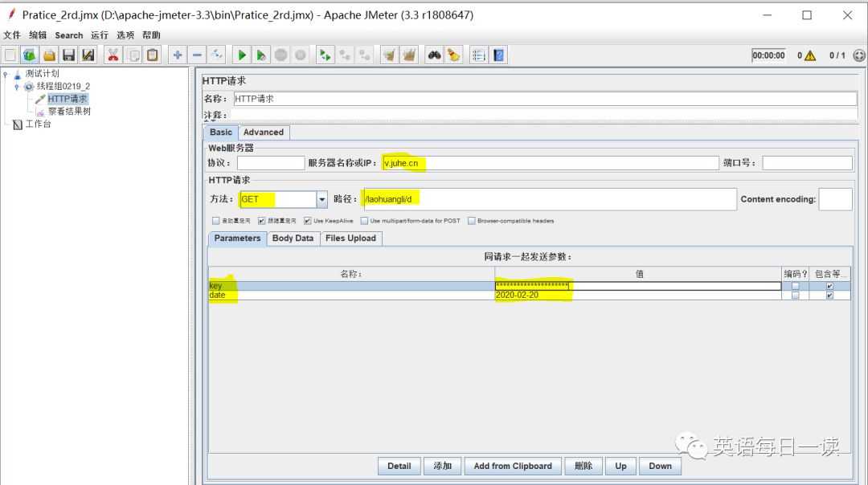Click the Add from Clipboard button
Screen dimensions: 868x485
point(513,466)
